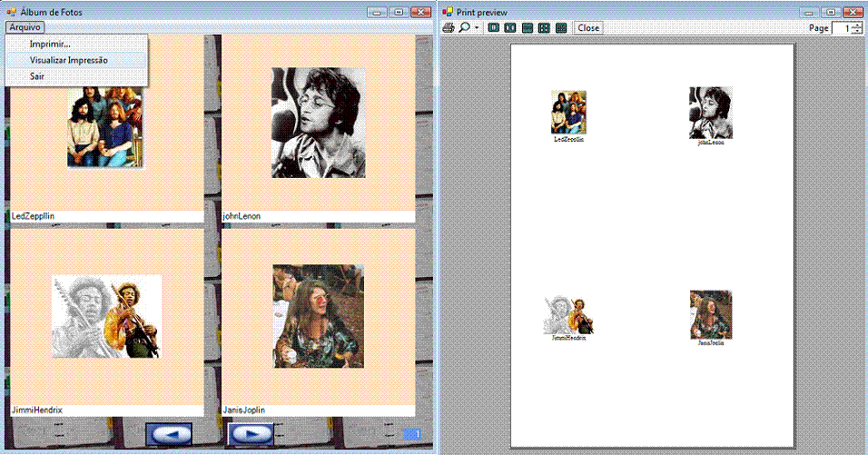This screenshot has width=868, height=455.
Task: Select the johnLenon photo in album
Action: (319, 123)
